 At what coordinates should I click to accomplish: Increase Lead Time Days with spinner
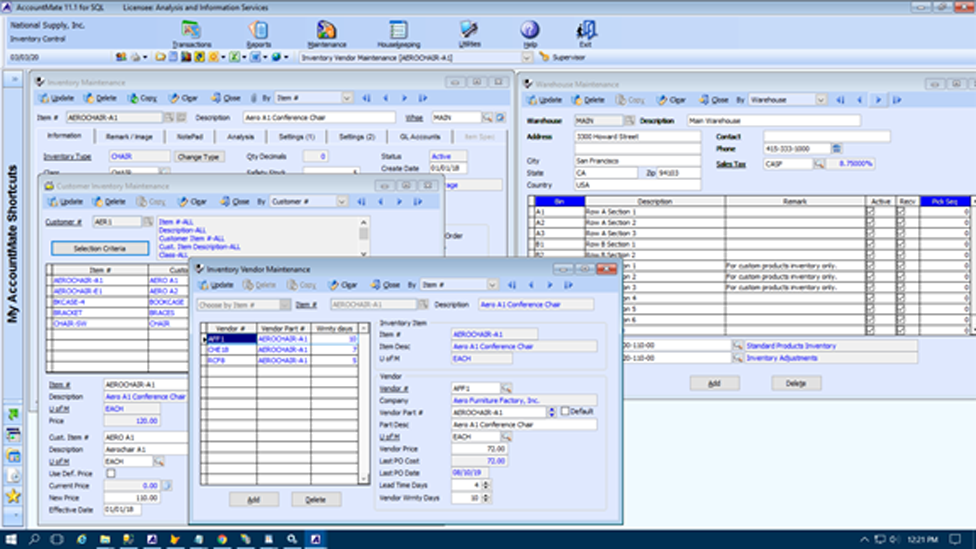point(486,482)
